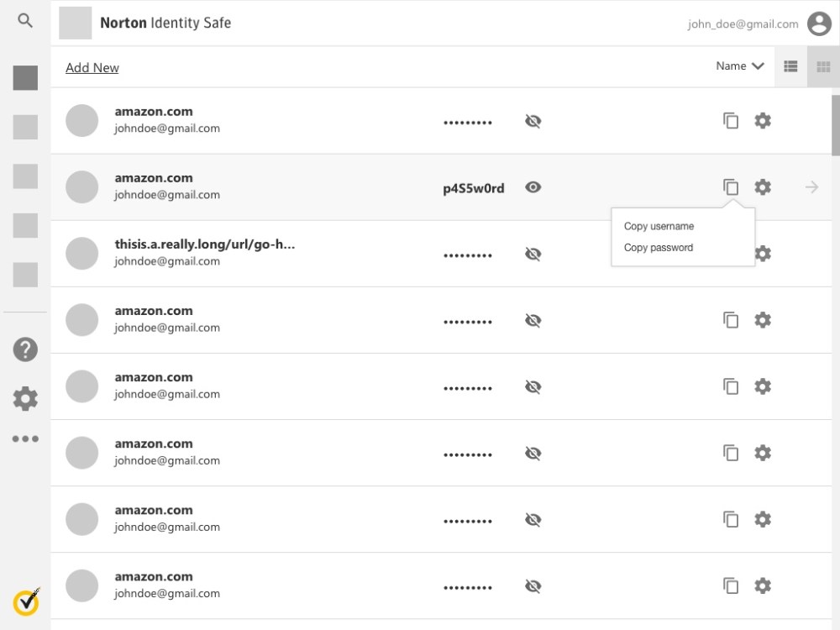Viewport: 840px width, 630px height.
Task: Open the thisis.a.really.long/url entry
Action: pyautogui.click(x=204, y=245)
